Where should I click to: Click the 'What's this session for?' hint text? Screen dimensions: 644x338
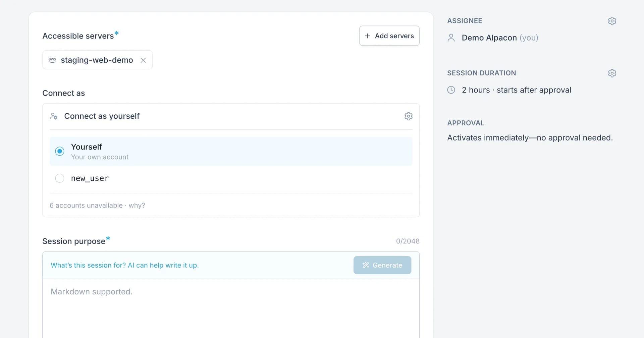[125, 265]
